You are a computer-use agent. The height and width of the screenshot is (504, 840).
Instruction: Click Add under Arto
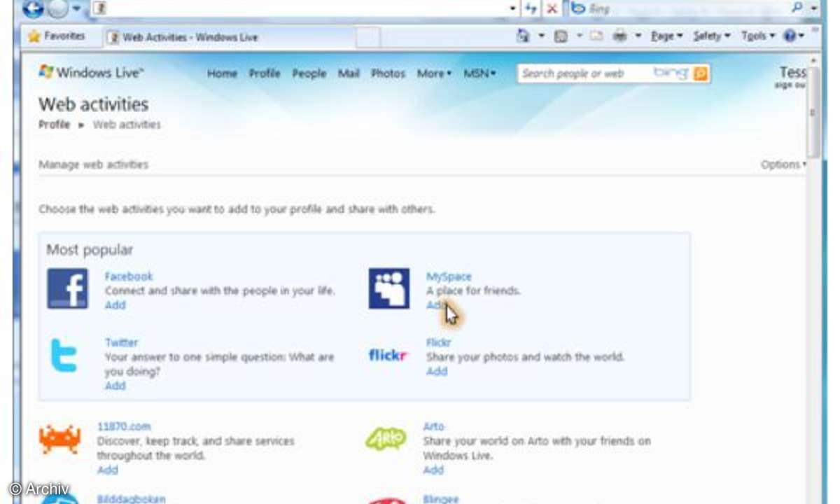[433, 470]
